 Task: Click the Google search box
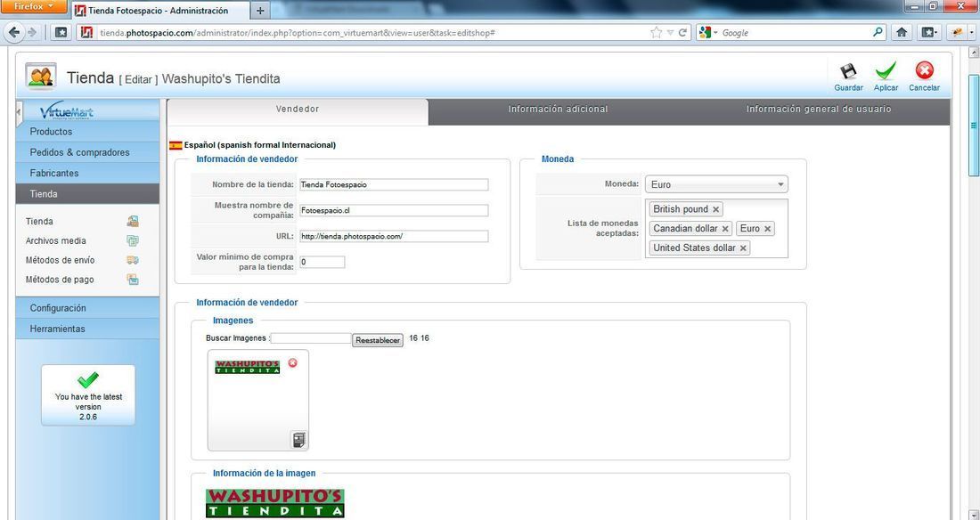coord(795,32)
